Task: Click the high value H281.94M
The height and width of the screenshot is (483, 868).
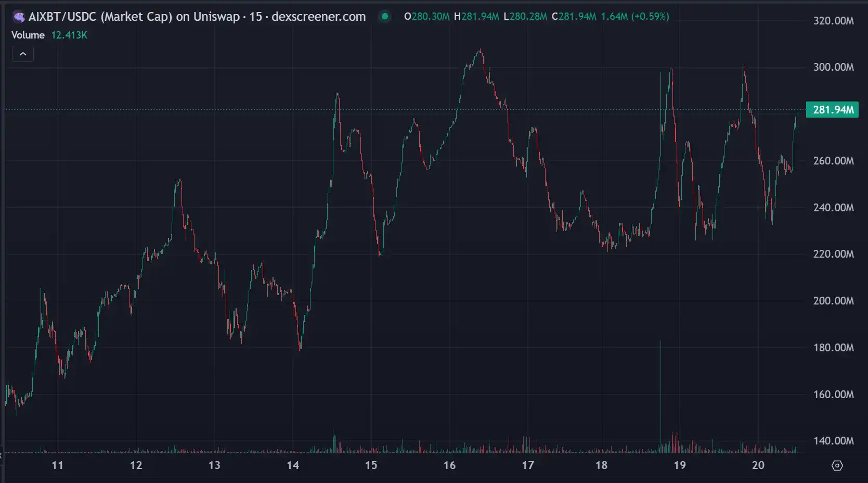Action: (x=476, y=17)
